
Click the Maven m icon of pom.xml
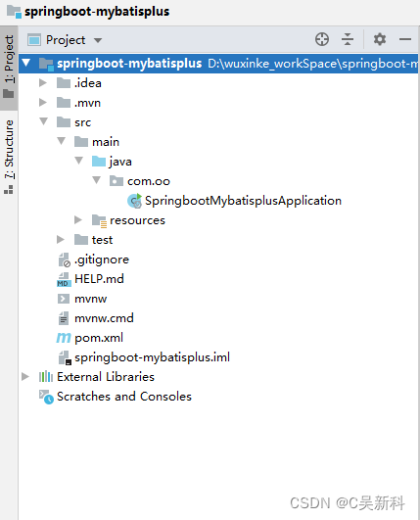(64, 338)
